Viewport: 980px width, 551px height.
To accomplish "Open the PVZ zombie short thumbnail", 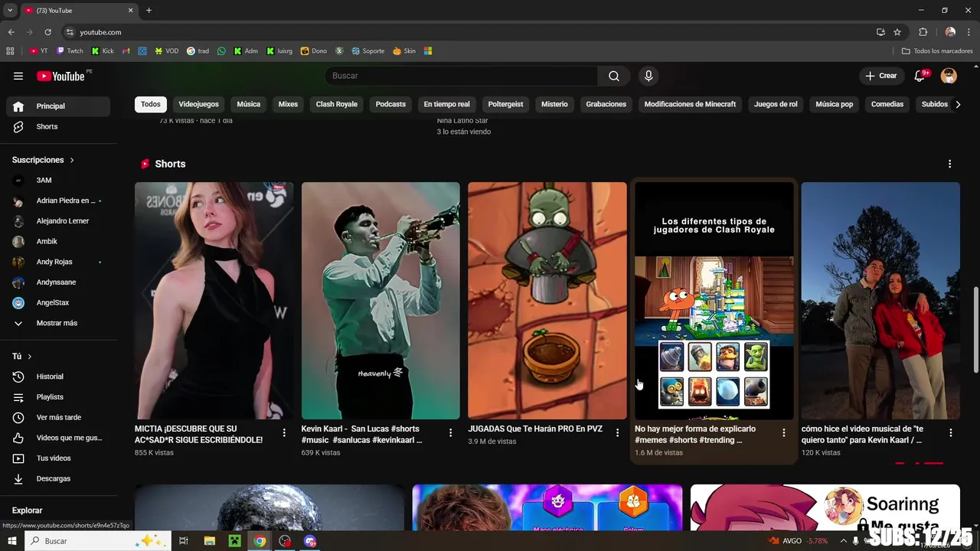I will [547, 301].
